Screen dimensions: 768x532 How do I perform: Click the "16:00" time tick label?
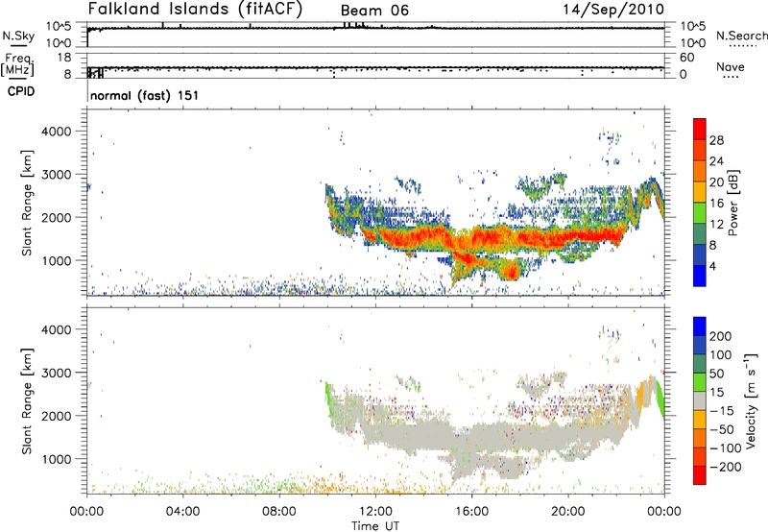pos(471,512)
